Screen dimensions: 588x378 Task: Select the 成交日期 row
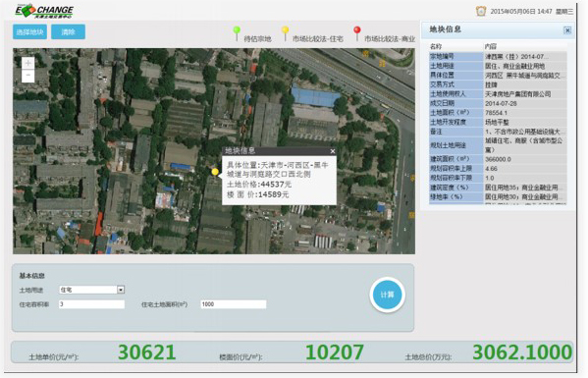coord(498,103)
